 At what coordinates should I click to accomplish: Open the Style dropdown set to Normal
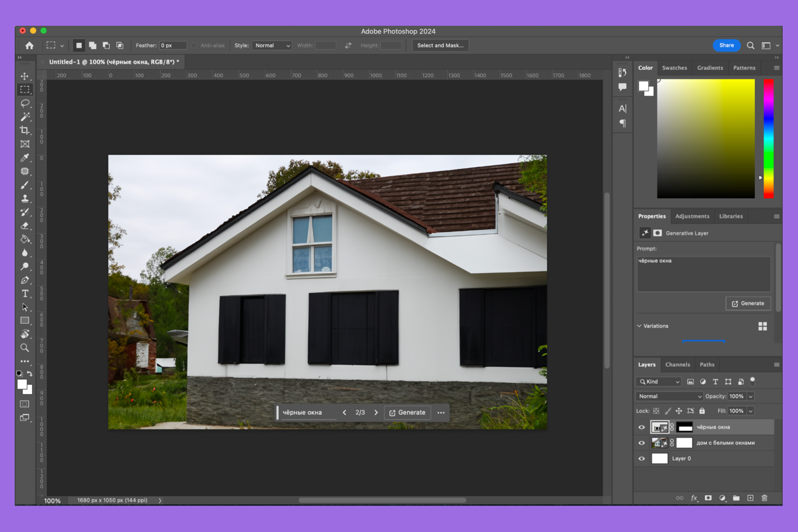pyautogui.click(x=272, y=45)
